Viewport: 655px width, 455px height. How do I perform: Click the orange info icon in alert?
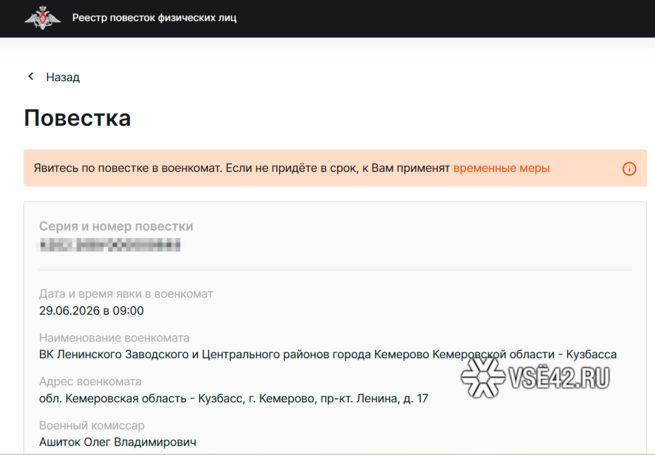click(x=629, y=168)
